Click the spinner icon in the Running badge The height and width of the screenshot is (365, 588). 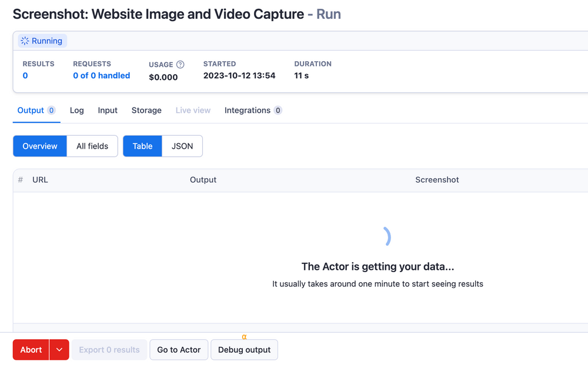tap(24, 41)
